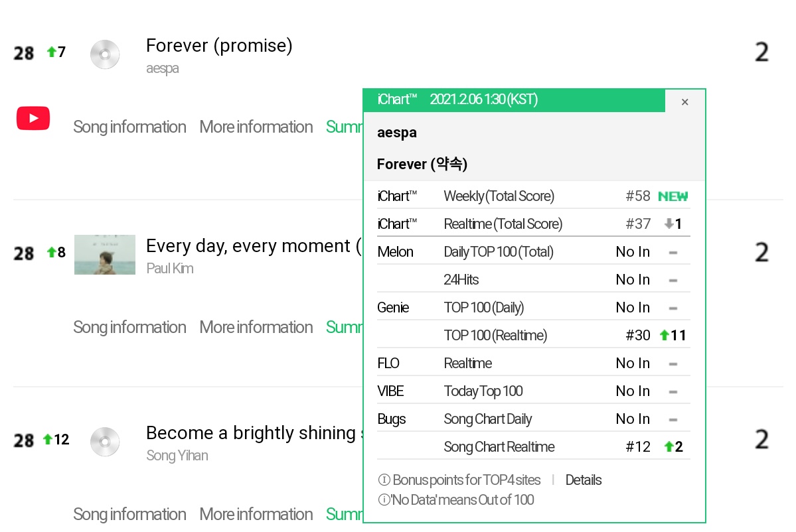Click the title Every day, every moment

[254, 246]
